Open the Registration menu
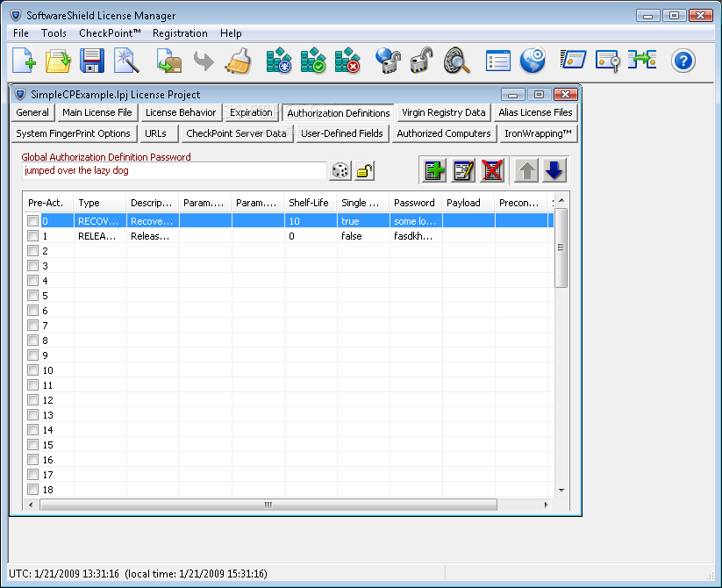This screenshot has width=722, height=588. pos(180,33)
